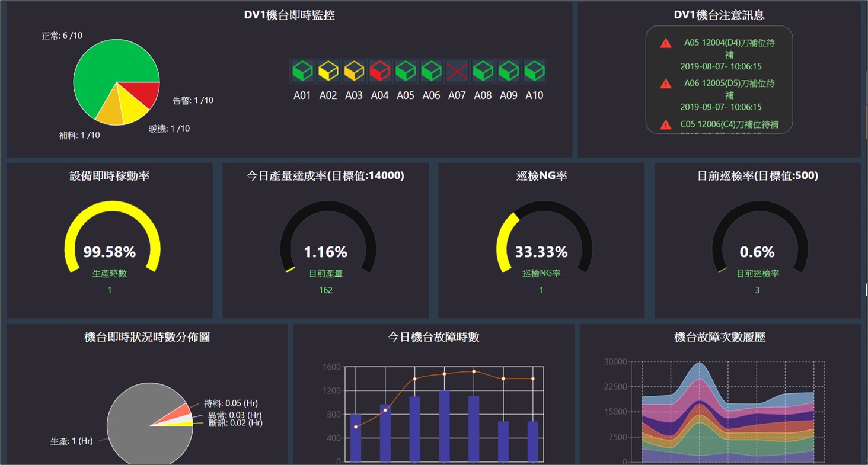Click the 設備即時稼動率 title

coord(110,176)
